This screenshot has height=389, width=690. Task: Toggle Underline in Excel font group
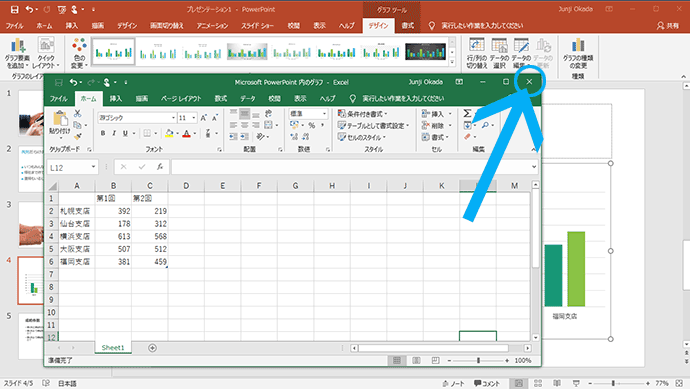tap(125, 133)
